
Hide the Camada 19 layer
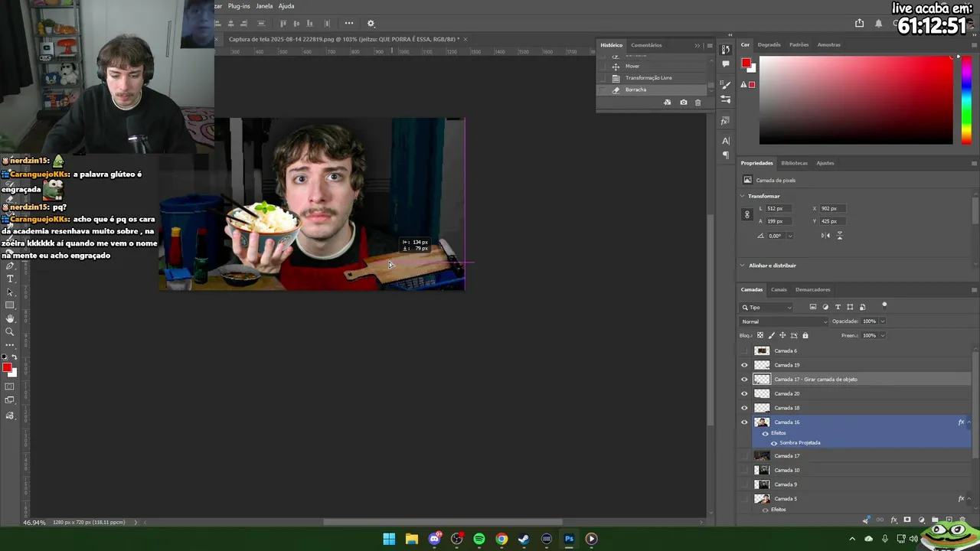click(744, 365)
